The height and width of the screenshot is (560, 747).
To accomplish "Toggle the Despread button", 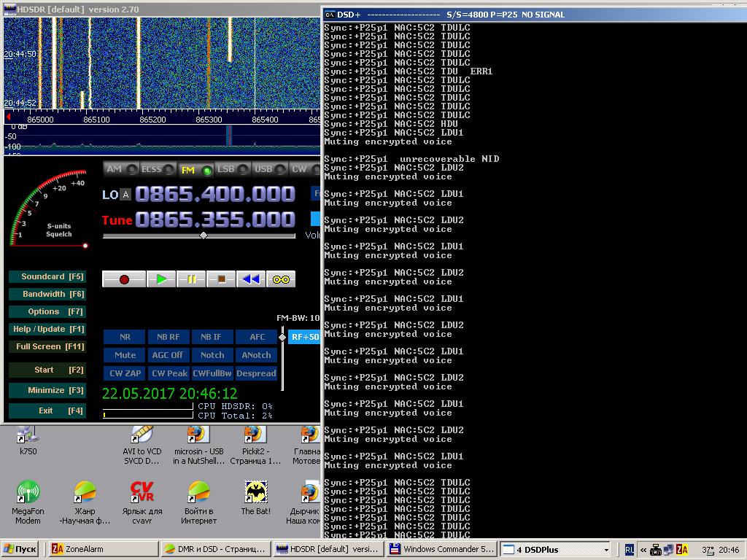I will (x=256, y=373).
